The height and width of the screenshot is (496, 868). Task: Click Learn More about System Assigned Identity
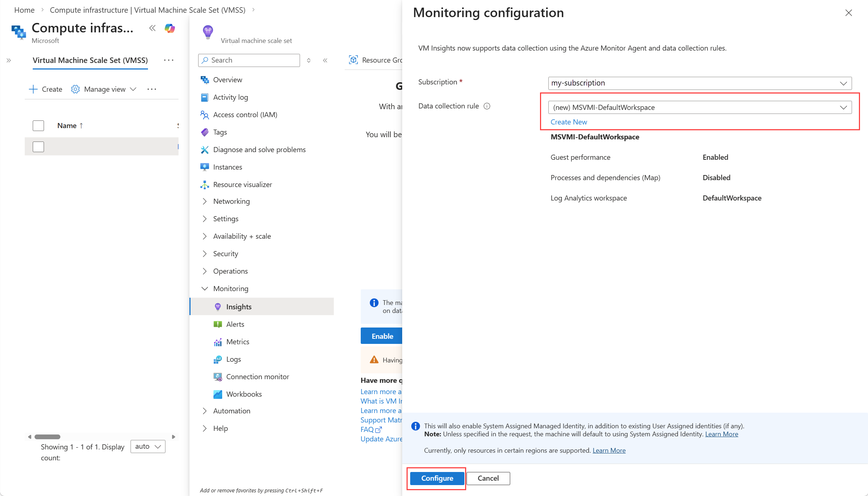(721, 434)
